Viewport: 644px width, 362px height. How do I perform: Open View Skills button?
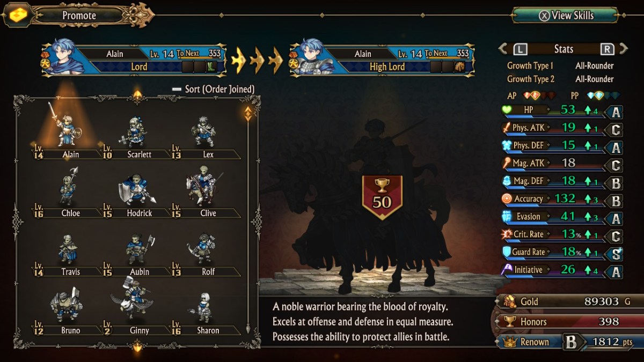coord(566,16)
